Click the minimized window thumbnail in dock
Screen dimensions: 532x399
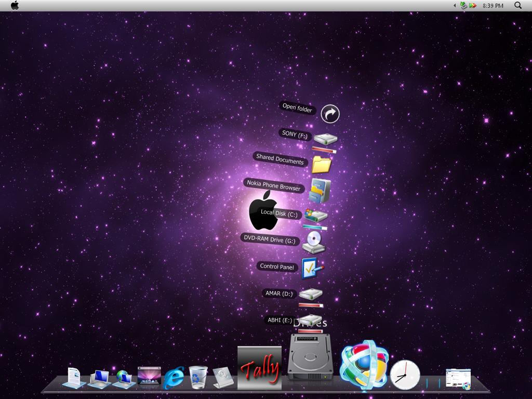[x=458, y=379]
